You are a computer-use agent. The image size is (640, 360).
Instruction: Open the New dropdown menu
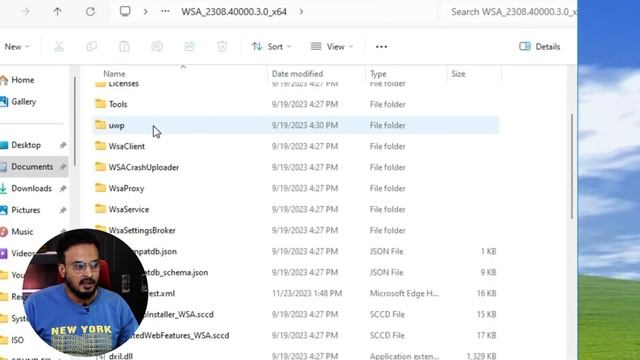pos(16,47)
